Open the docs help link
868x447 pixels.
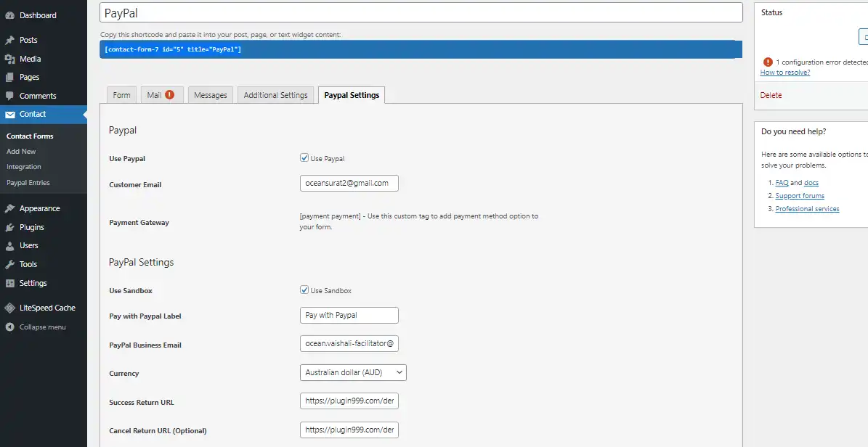(811, 183)
